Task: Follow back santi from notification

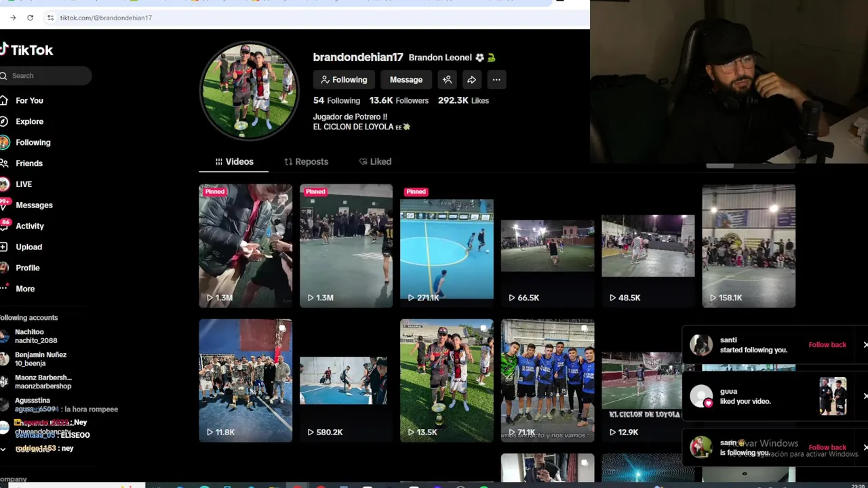Action: [x=827, y=345]
